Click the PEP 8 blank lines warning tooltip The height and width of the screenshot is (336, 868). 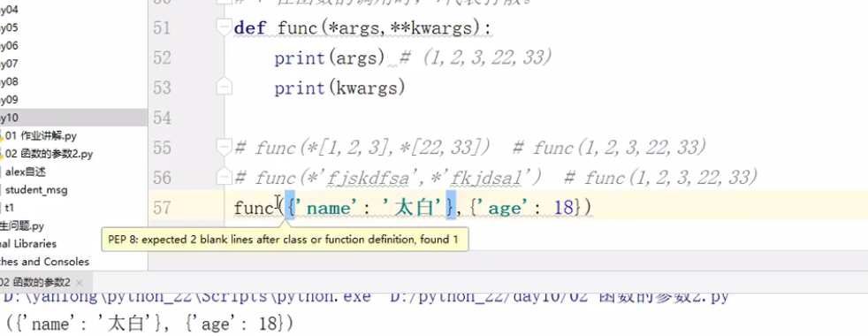tap(286, 240)
